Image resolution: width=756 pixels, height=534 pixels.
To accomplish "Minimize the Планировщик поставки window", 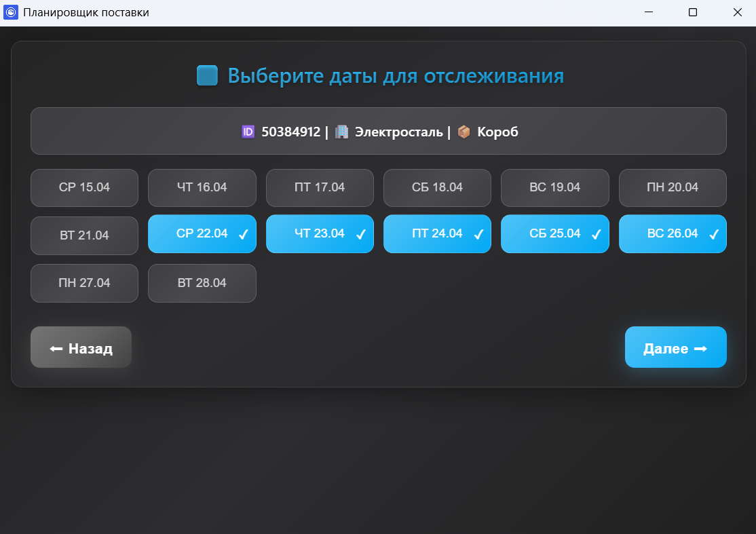I will [x=649, y=12].
